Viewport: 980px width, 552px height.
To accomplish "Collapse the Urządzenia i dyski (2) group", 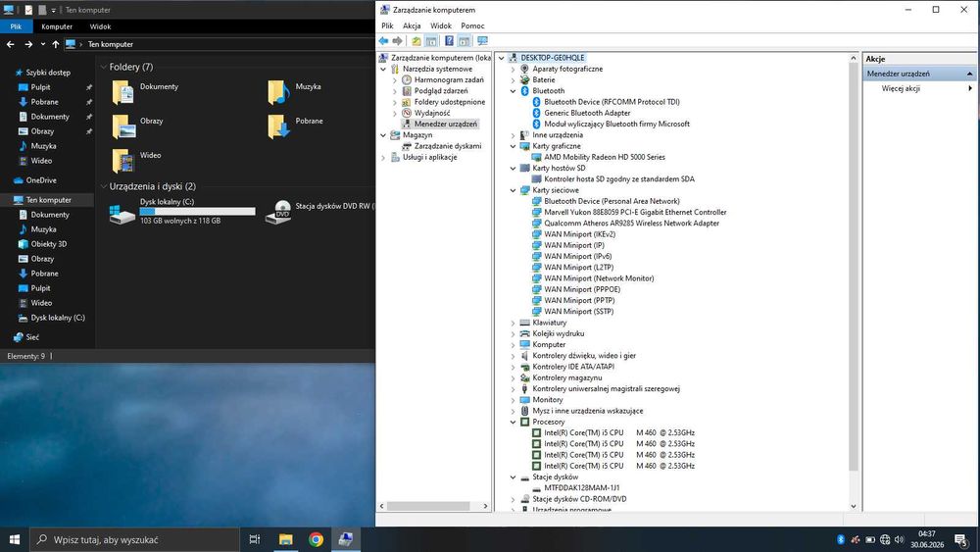I will [x=103, y=186].
